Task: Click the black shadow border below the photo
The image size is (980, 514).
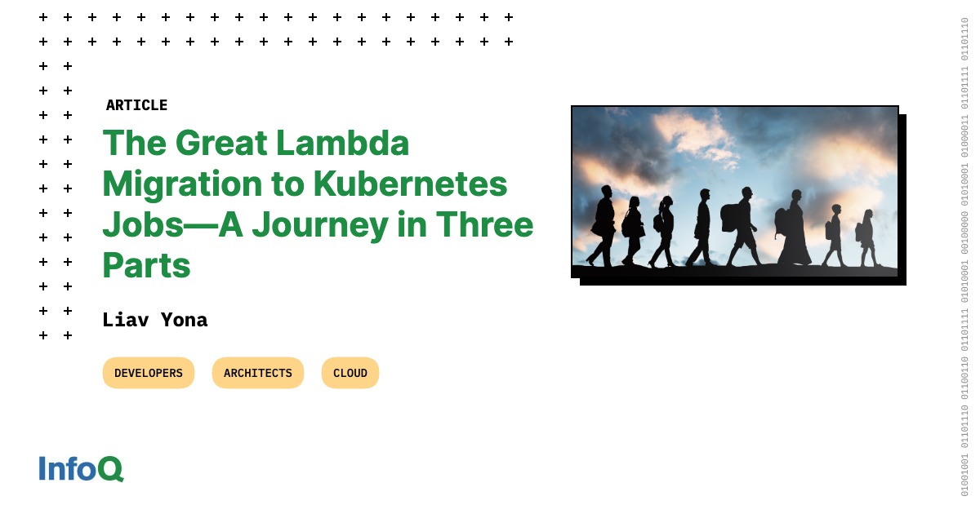Action: [743, 281]
